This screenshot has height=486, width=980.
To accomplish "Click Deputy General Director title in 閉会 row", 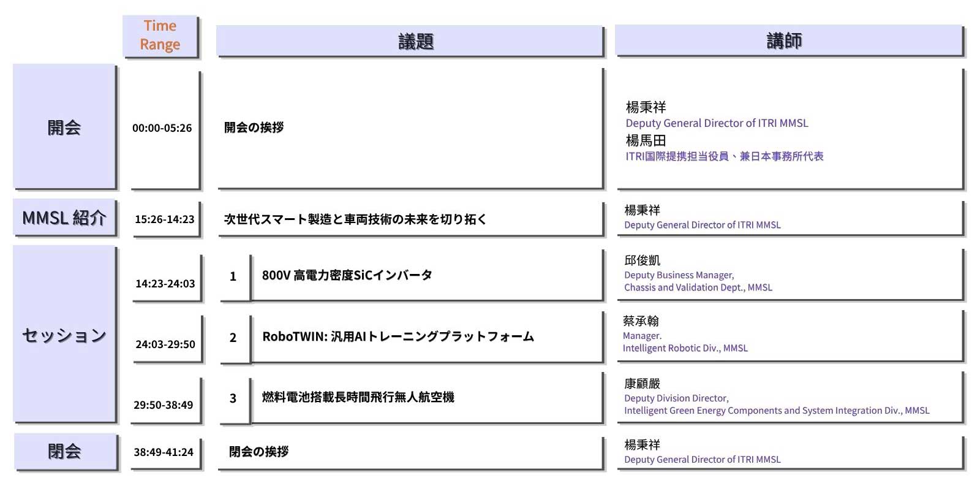I will [x=703, y=460].
